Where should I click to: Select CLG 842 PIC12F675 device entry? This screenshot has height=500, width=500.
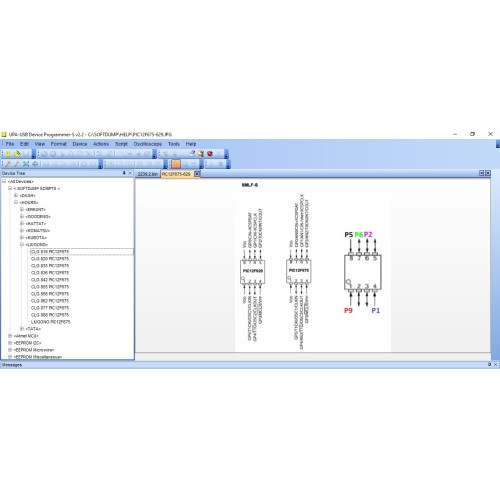coord(50,280)
